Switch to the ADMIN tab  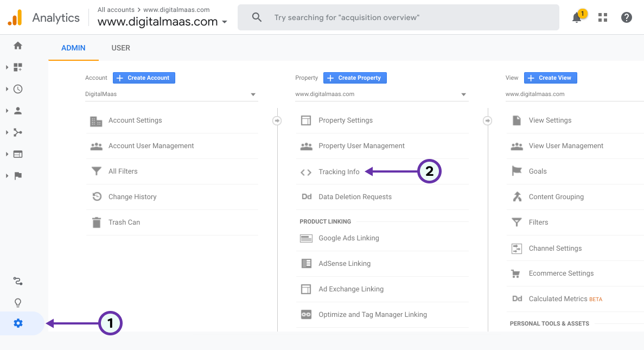pyautogui.click(x=74, y=48)
